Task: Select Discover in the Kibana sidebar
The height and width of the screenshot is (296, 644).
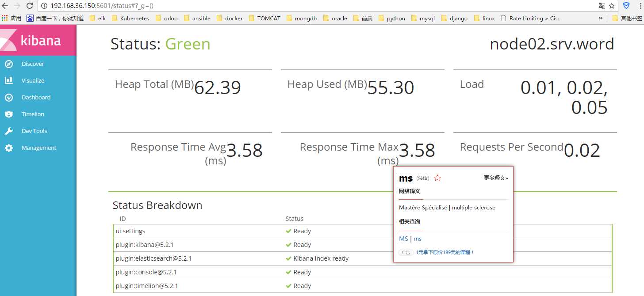Action: coord(33,64)
